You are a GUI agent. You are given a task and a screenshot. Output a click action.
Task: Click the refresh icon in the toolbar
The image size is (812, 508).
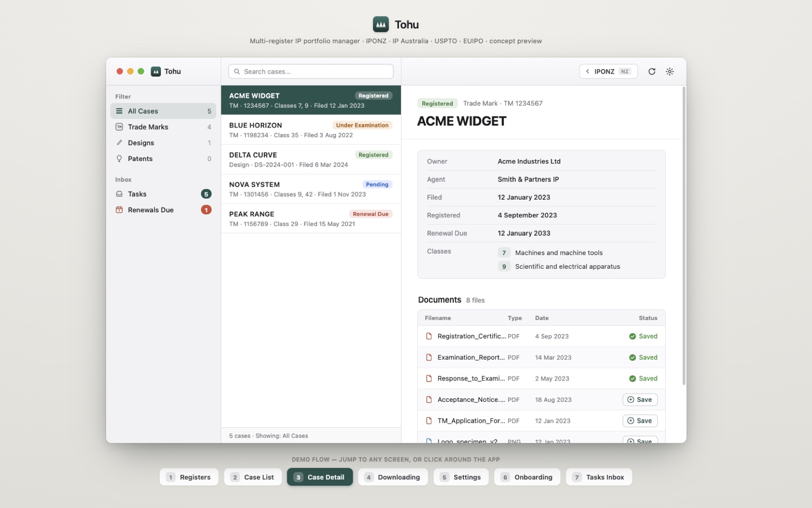(x=652, y=72)
